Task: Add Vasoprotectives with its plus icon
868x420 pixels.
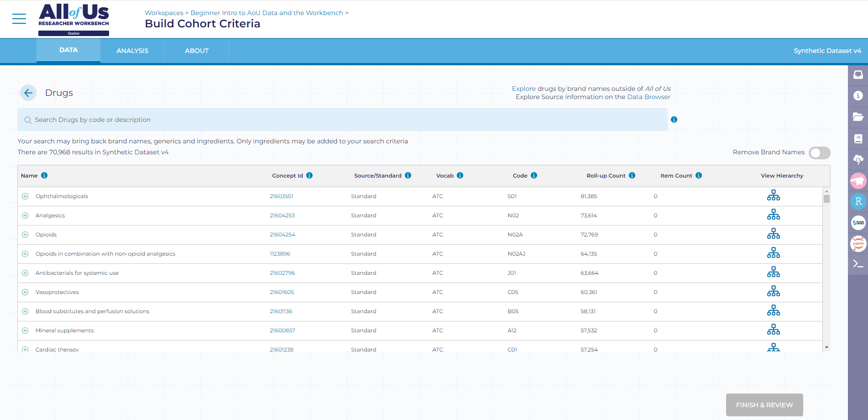Action: [x=25, y=292]
